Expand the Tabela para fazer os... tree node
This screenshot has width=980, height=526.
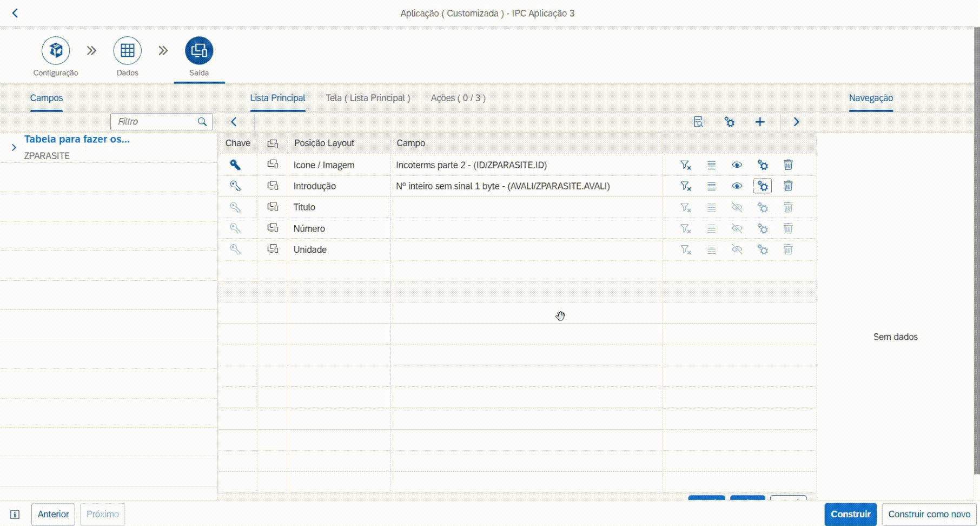point(14,147)
